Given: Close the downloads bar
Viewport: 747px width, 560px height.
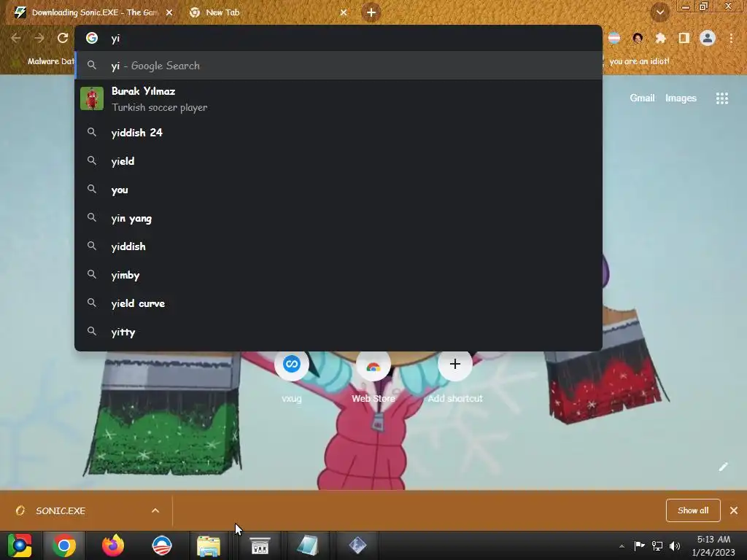Looking at the screenshot, I should 734,510.
